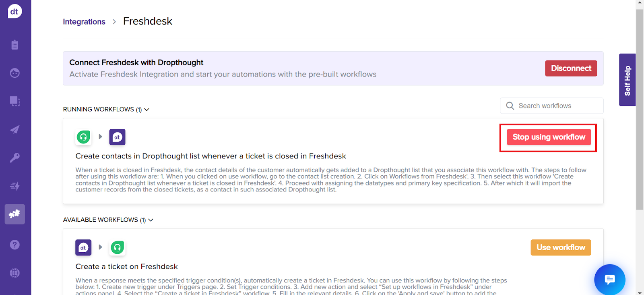
Task: Open the key icon in sidebar
Action: pyautogui.click(x=15, y=158)
